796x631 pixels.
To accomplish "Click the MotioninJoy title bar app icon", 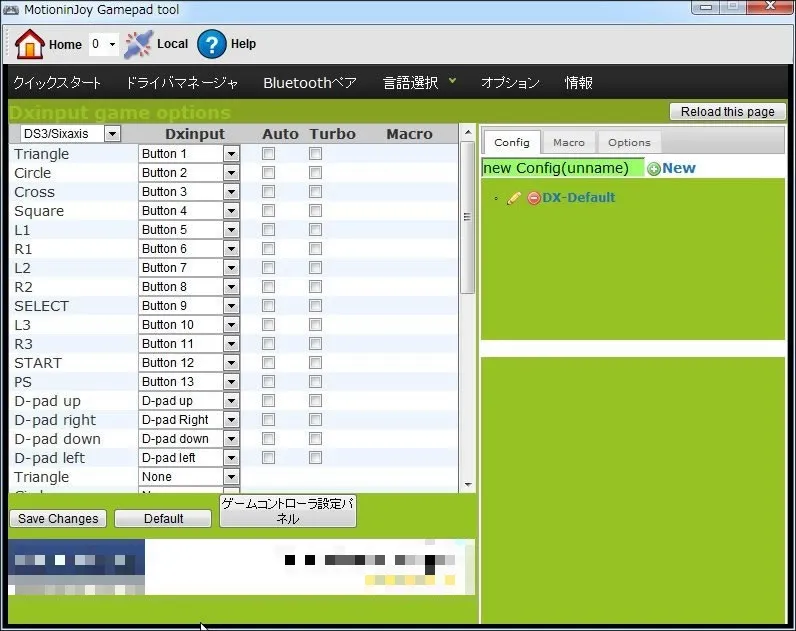I will [x=11, y=10].
